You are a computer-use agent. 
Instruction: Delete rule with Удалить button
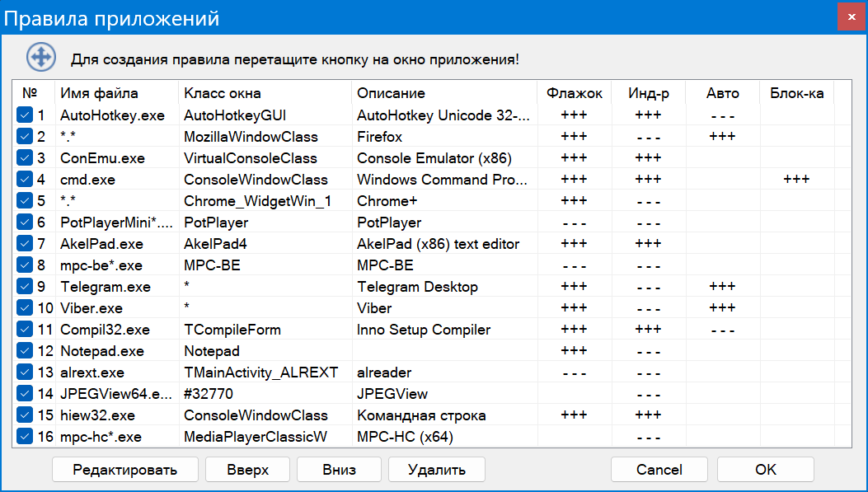pos(437,469)
